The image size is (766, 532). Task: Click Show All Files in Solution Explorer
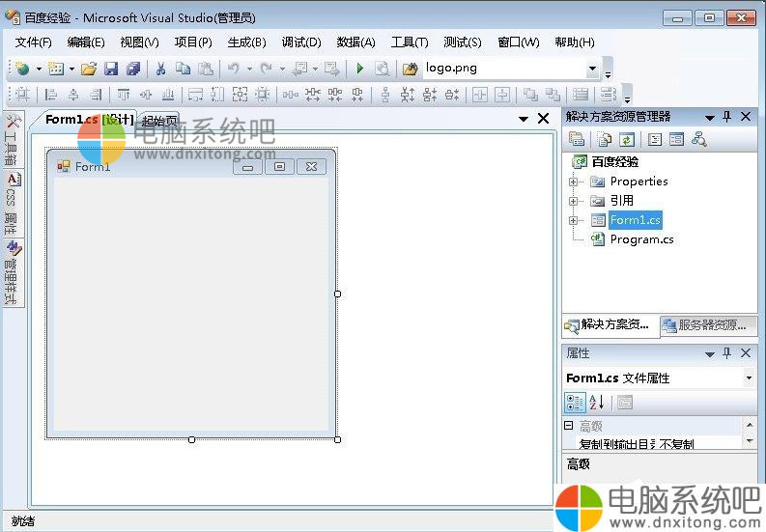pyautogui.click(x=605, y=140)
